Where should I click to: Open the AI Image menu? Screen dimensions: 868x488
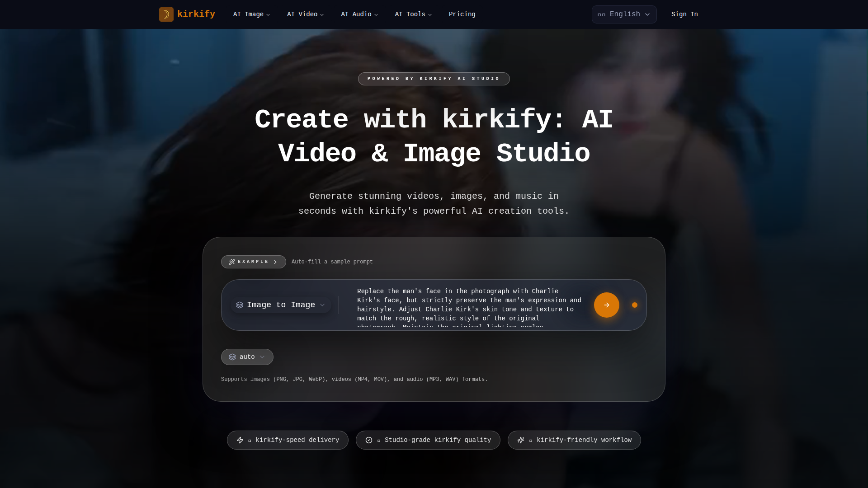pyautogui.click(x=251, y=14)
